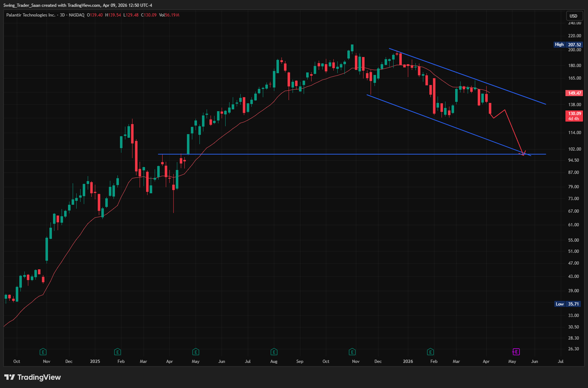Click the earnings E marker right of 2026 label

pyautogui.click(x=430, y=352)
